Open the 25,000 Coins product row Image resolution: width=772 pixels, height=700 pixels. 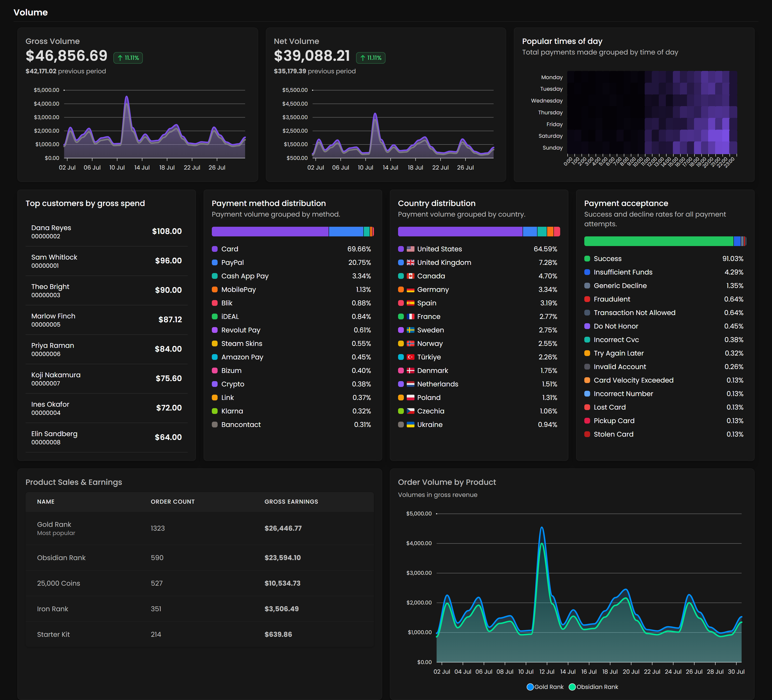(200, 583)
